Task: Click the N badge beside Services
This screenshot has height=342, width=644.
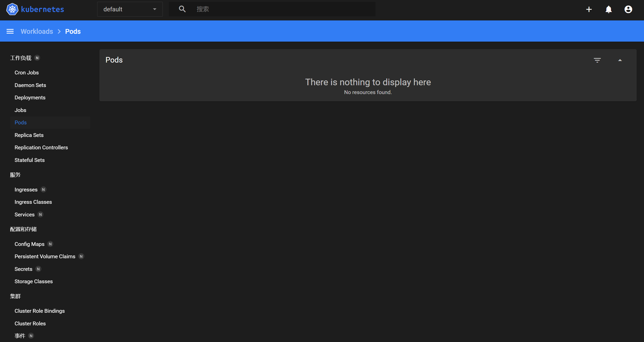Action: pos(40,215)
